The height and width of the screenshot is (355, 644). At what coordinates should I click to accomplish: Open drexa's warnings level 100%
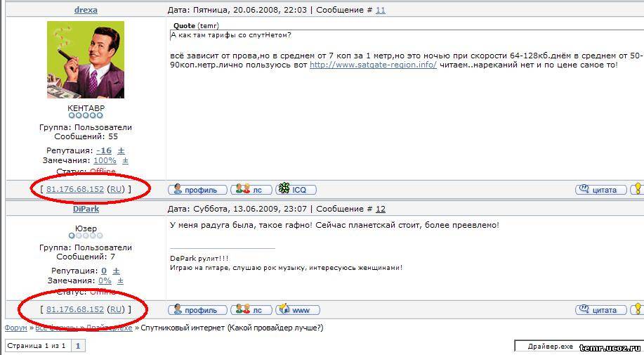pos(105,161)
